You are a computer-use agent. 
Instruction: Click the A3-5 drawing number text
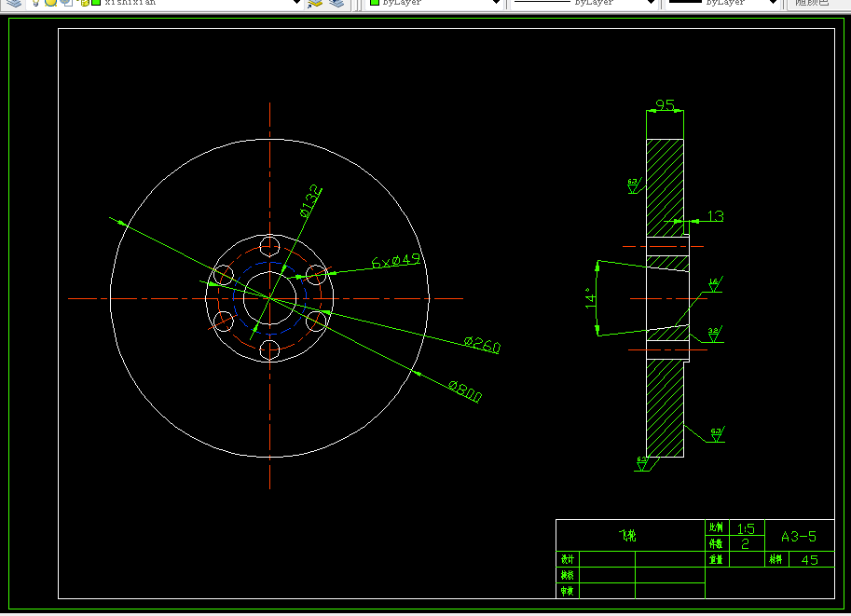point(799,537)
